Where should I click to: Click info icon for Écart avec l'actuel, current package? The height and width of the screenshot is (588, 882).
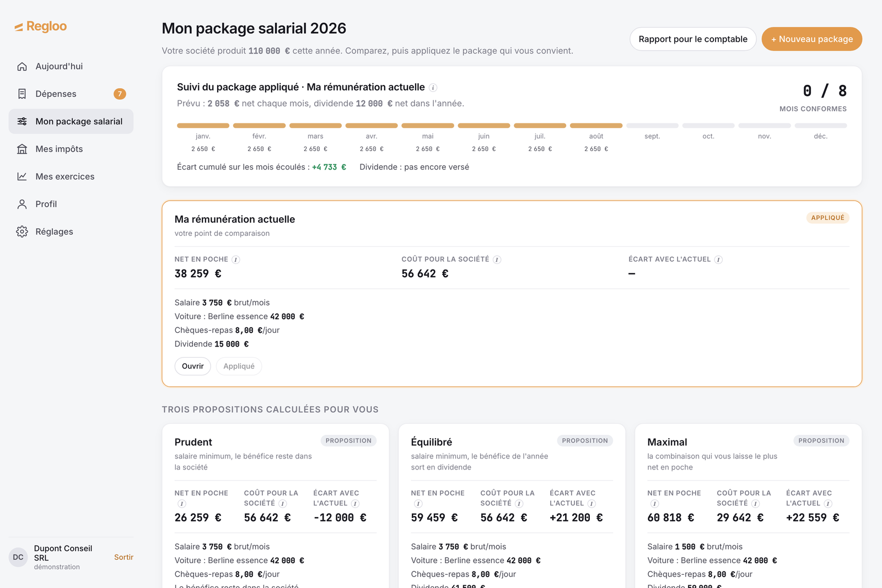[x=719, y=260]
